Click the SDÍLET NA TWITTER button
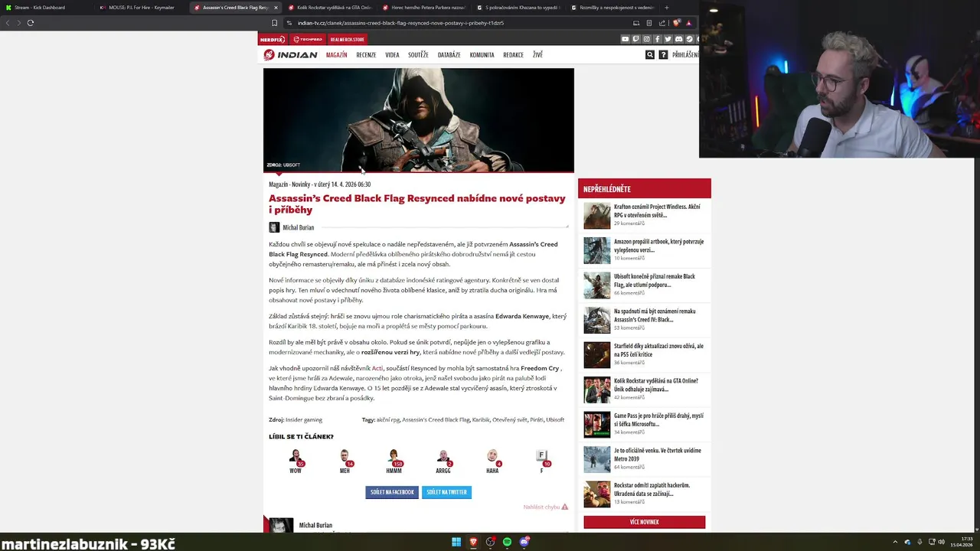This screenshot has width=980, height=551. tap(446, 492)
